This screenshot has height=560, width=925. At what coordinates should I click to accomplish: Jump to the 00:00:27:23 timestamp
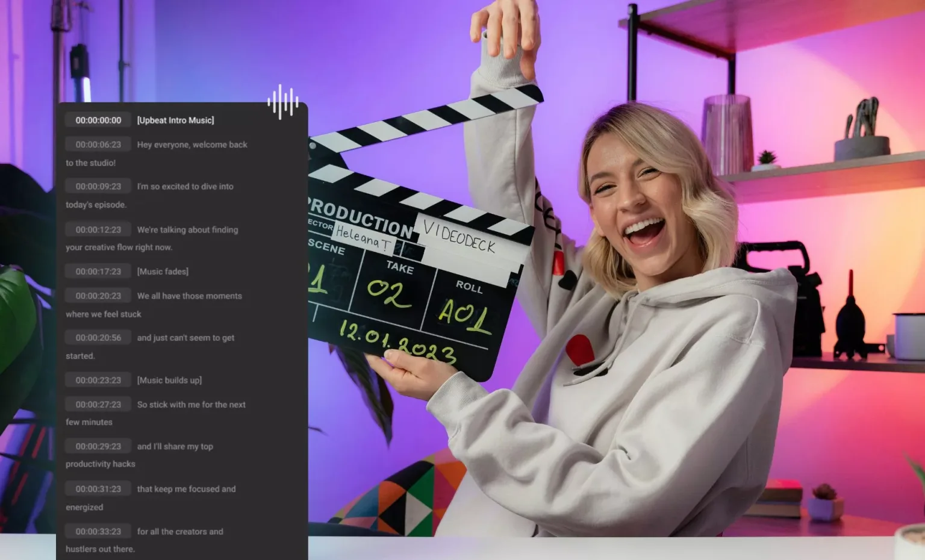coord(98,405)
